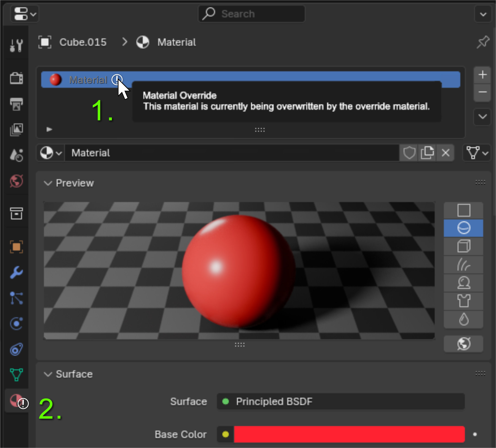Open the Particles properties tab
Image resolution: width=496 pixels, height=448 pixels.
coord(16,298)
